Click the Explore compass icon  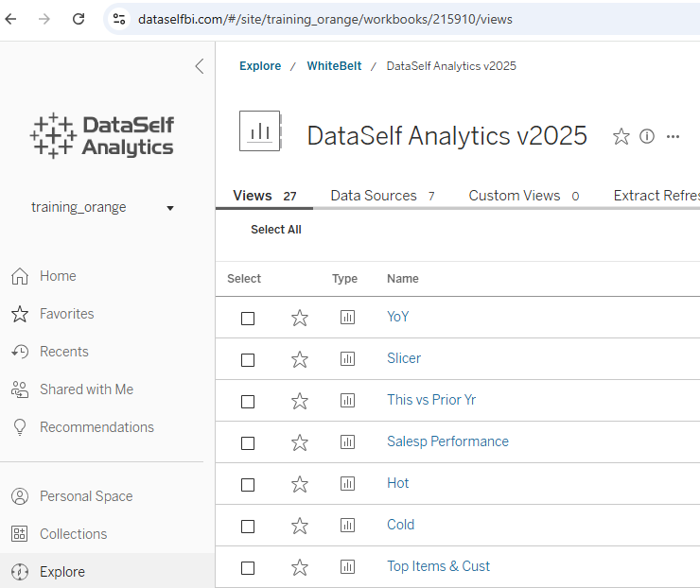(20, 572)
